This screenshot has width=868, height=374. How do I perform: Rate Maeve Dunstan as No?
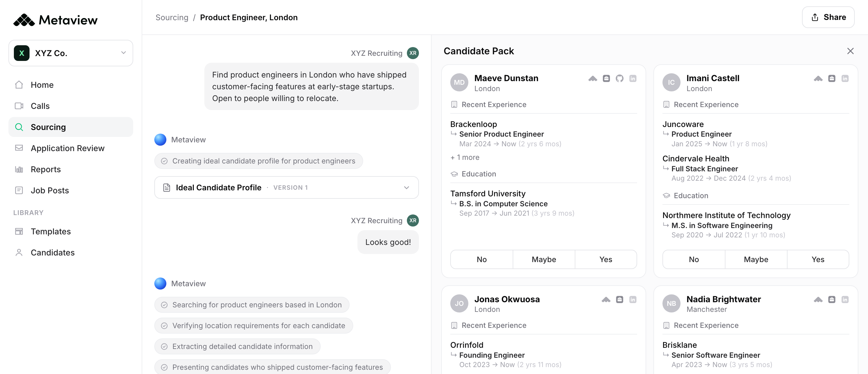[482, 259]
